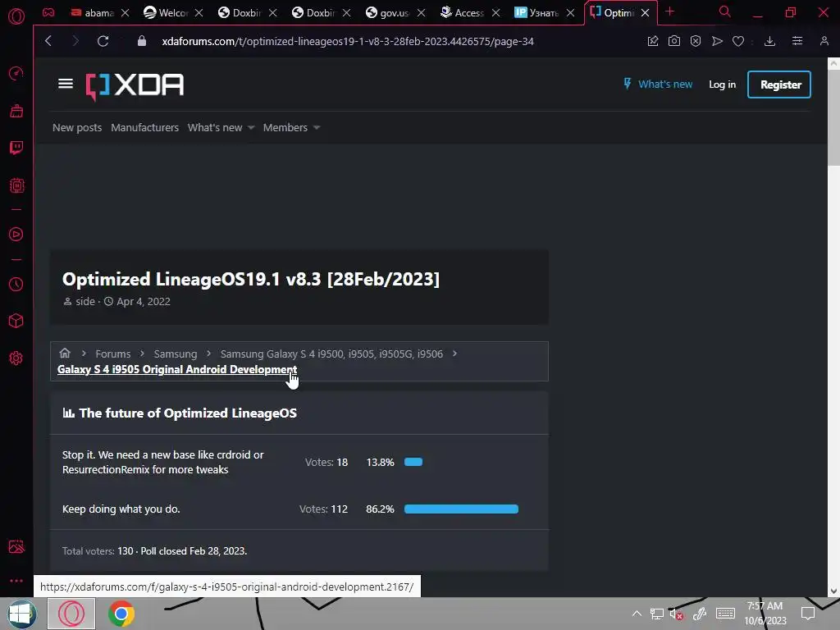The width and height of the screenshot is (840, 630).
Task: Open the Windows Start button
Action: pos(21,614)
